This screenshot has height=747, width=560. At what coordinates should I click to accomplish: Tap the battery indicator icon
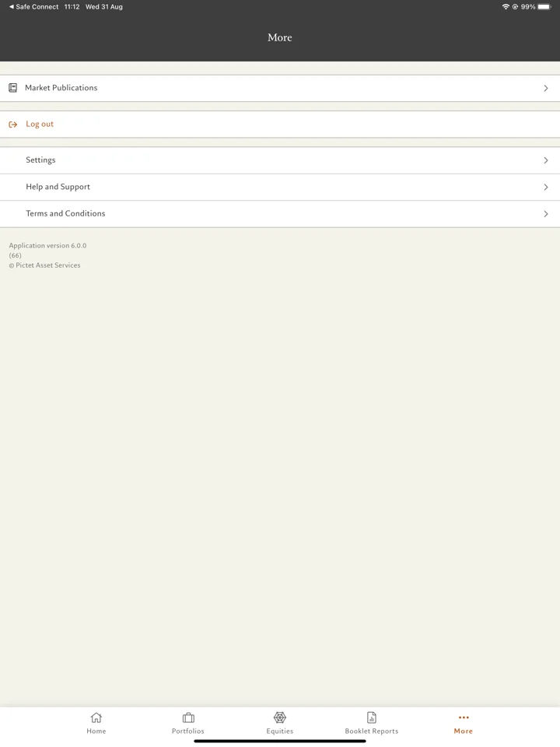(544, 7)
